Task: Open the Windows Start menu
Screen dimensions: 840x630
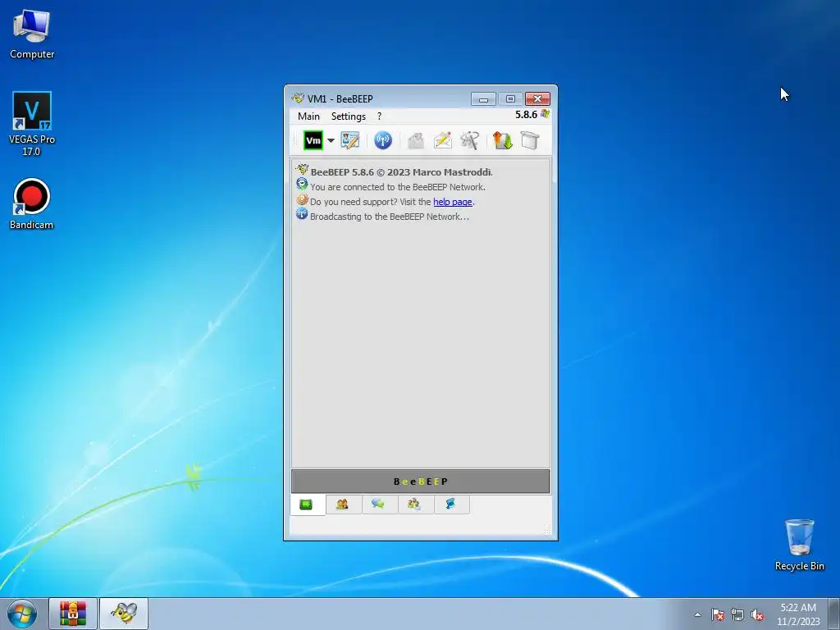Action: [22, 614]
